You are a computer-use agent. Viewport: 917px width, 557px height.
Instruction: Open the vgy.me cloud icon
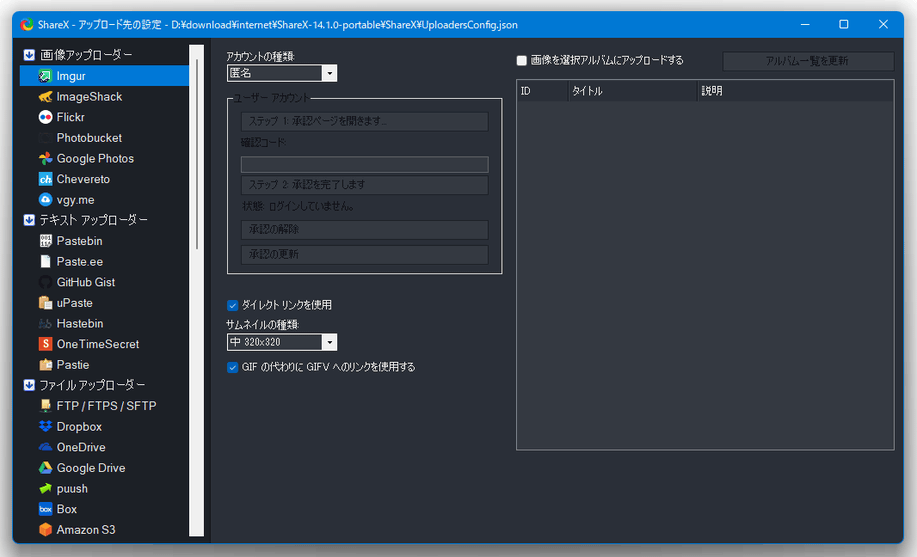click(x=45, y=200)
